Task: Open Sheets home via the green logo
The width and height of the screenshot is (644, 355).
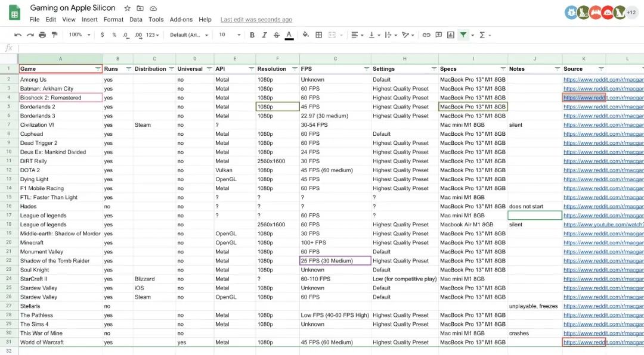Action: pyautogui.click(x=15, y=13)
